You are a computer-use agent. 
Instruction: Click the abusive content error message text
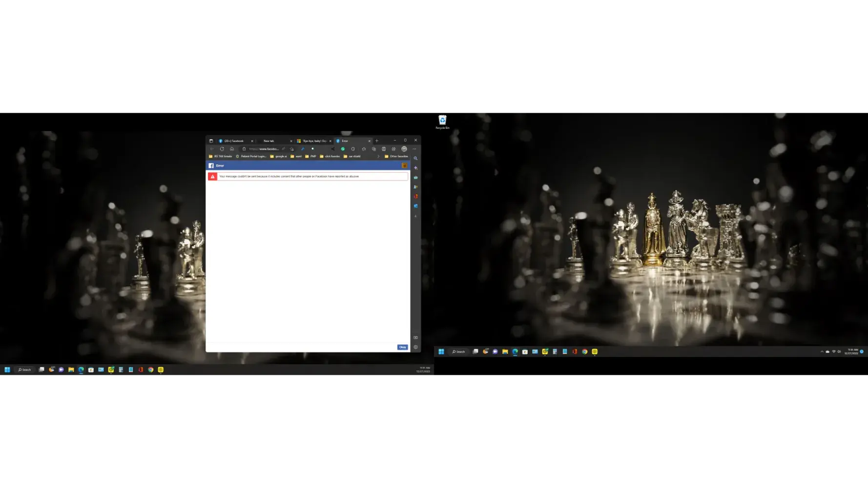tap(289, 176)
